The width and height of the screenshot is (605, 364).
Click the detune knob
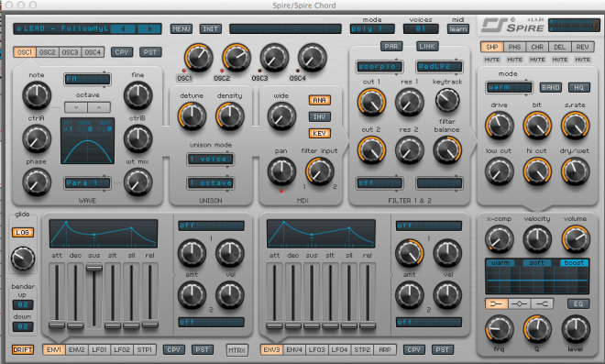[192, 116]
